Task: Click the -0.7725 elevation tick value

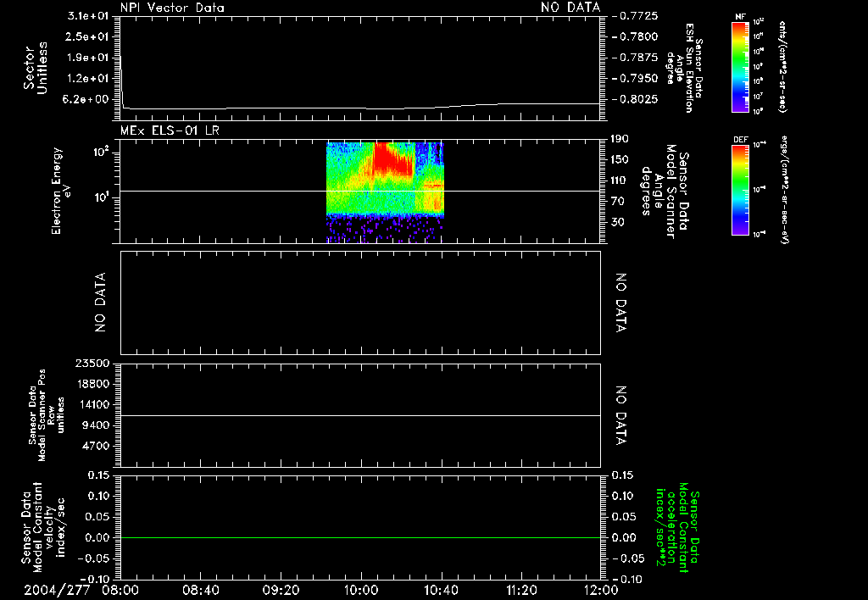Action: [x=636, y=15]
